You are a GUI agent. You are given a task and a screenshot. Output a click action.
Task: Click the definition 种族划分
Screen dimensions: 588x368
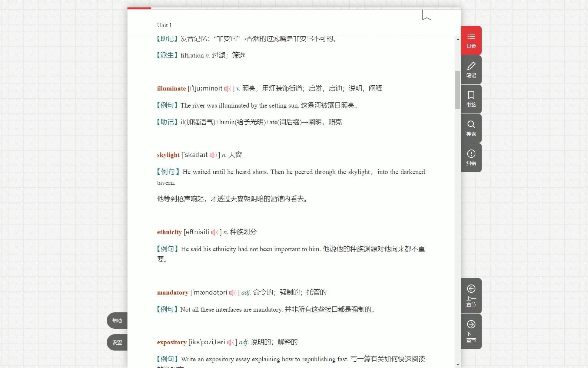coord(243,232)
